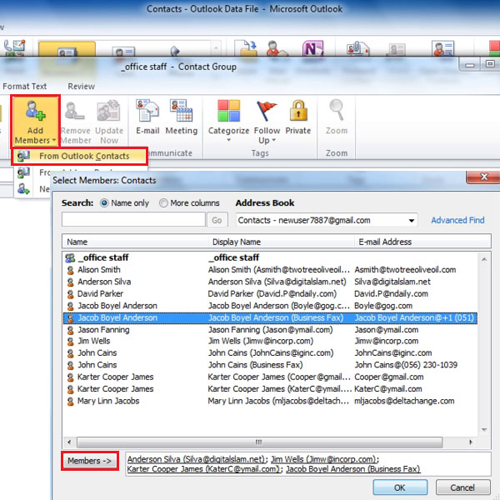This screenshot has width=500, height=500.
Task: Open the Address Book combo box
Action: [326, 220]
